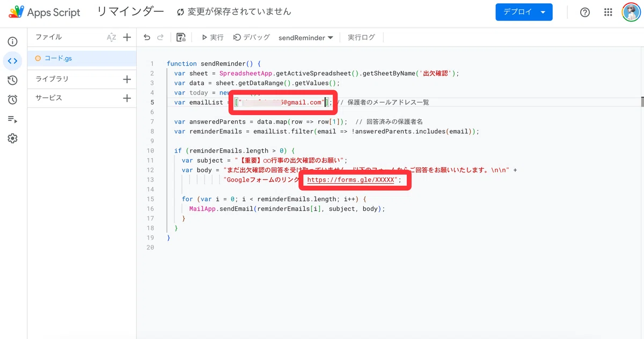
Task: Redo the edit in the toolbar
Action: tap(160, 38)
